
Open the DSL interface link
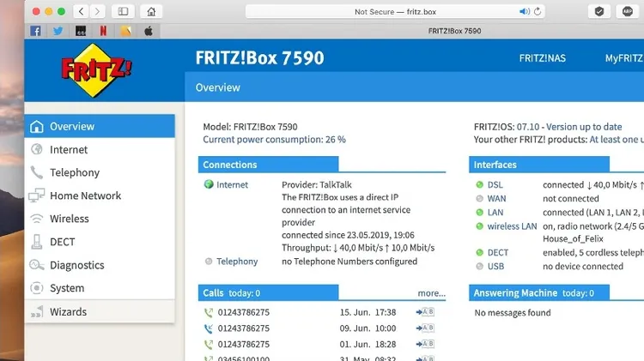click(495, 184)
